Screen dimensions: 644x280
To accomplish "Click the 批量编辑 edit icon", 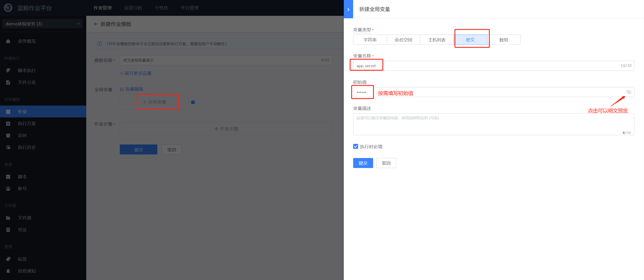I will coord(122,89).
